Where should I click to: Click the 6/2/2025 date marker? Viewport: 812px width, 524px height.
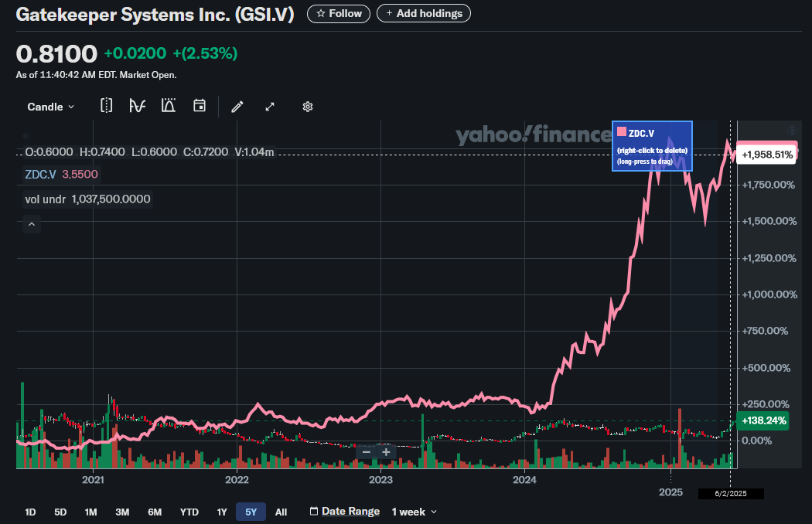[731, 493]
